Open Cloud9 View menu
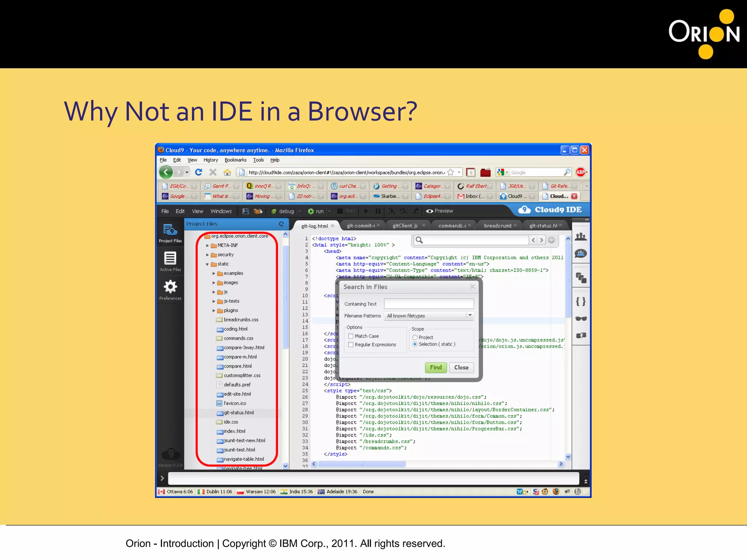747x560 pixels. click(x=197, y=211)
